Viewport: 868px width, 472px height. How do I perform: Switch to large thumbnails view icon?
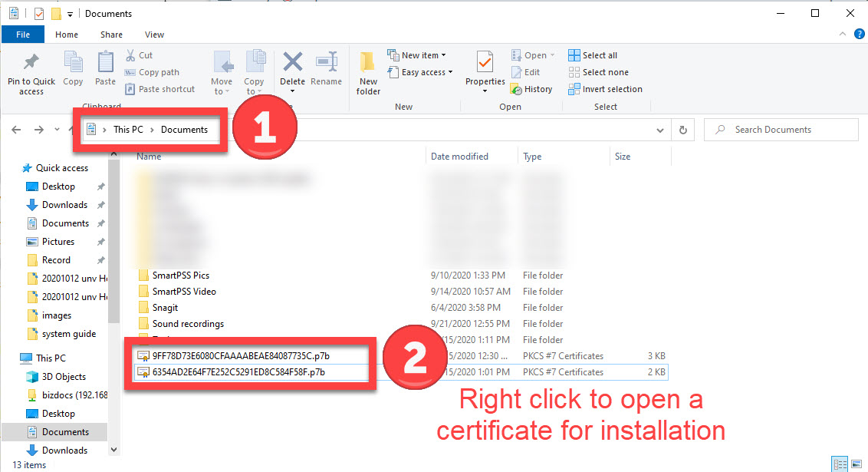pyautogui.click(x=856, y=464)
